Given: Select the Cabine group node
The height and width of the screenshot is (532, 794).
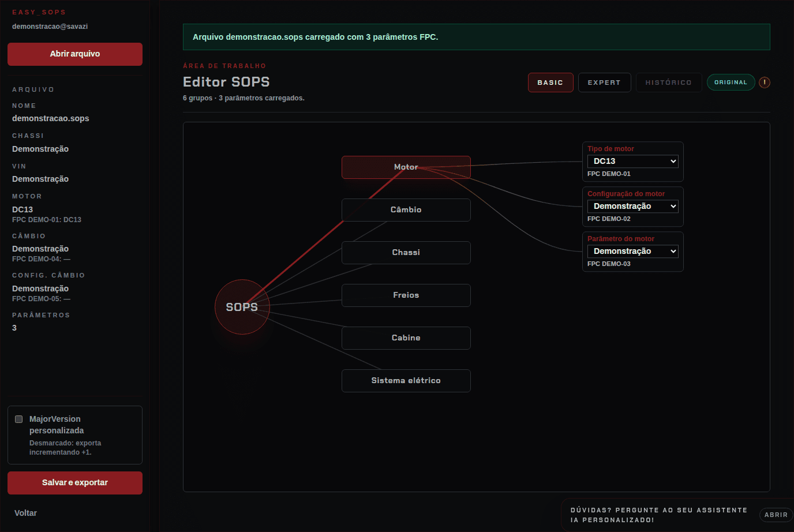Looking at the screenshot, I should coord(406,338).
